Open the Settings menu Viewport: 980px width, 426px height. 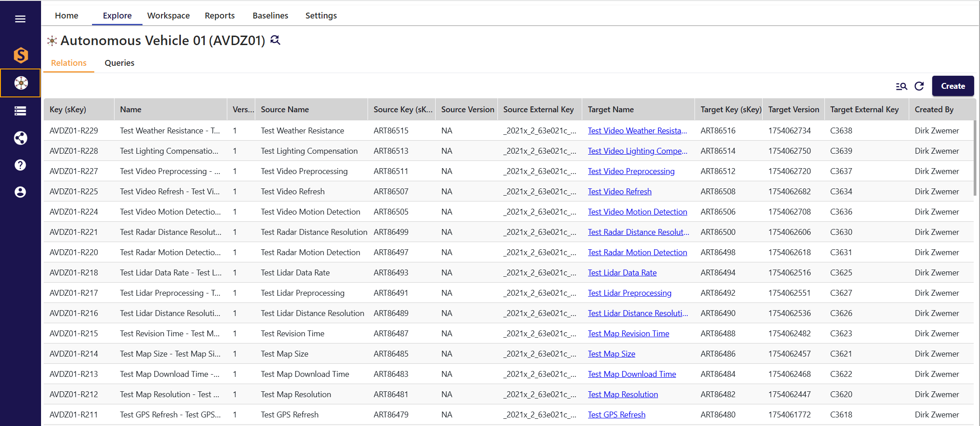(x=321, y=15)
